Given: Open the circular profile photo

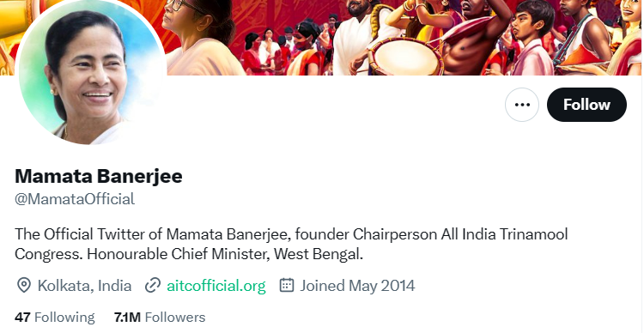Looking at the screenshot, I should pyautogui.click(x=91, y=70).
